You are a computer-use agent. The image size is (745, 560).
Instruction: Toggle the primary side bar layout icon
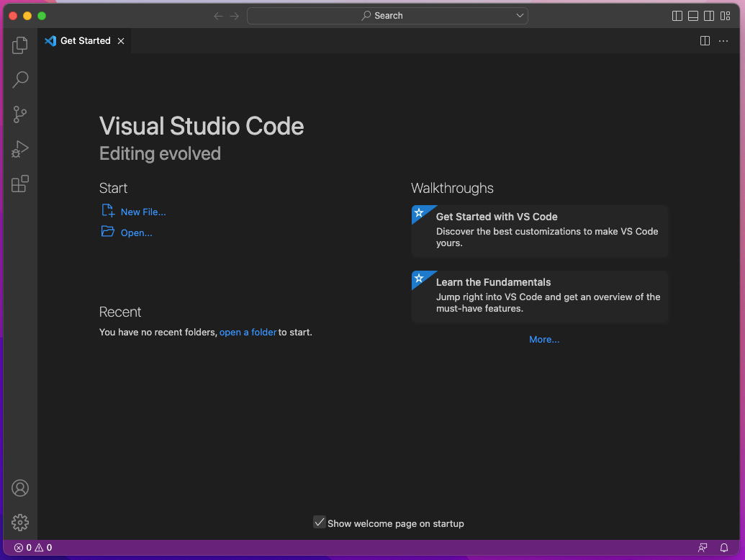677,16
